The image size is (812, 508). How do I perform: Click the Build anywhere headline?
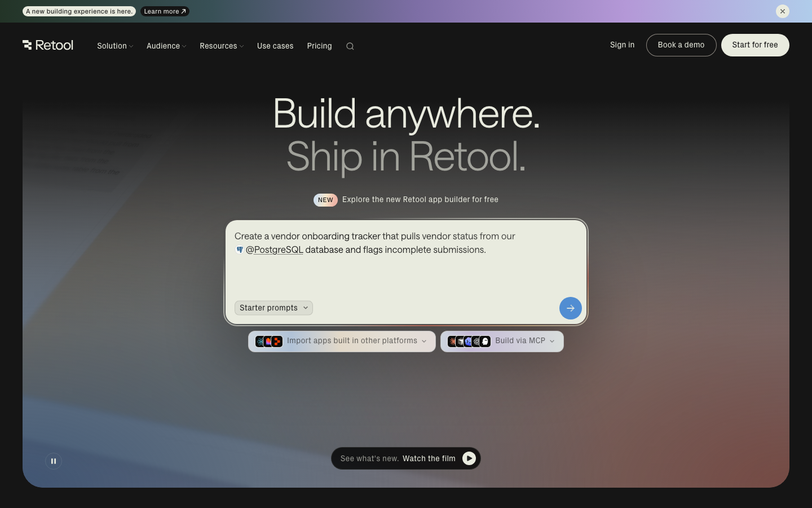pos(406,114)
